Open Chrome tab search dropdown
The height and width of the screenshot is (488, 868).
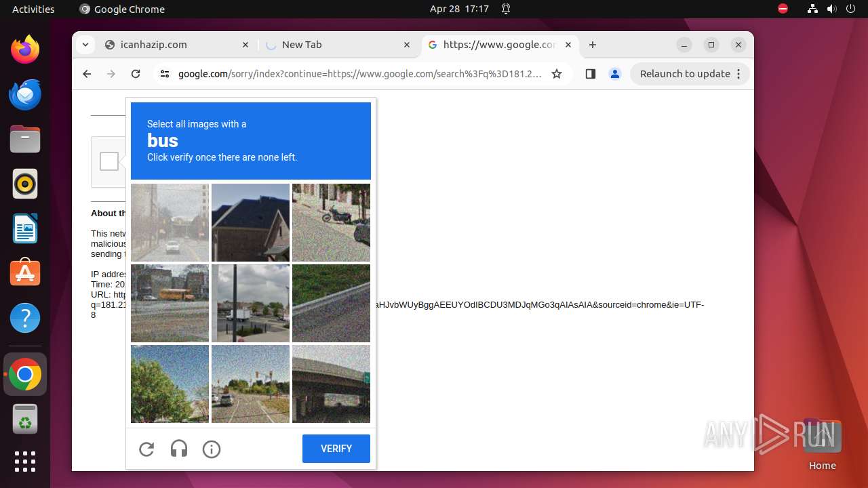coord(85,45)
